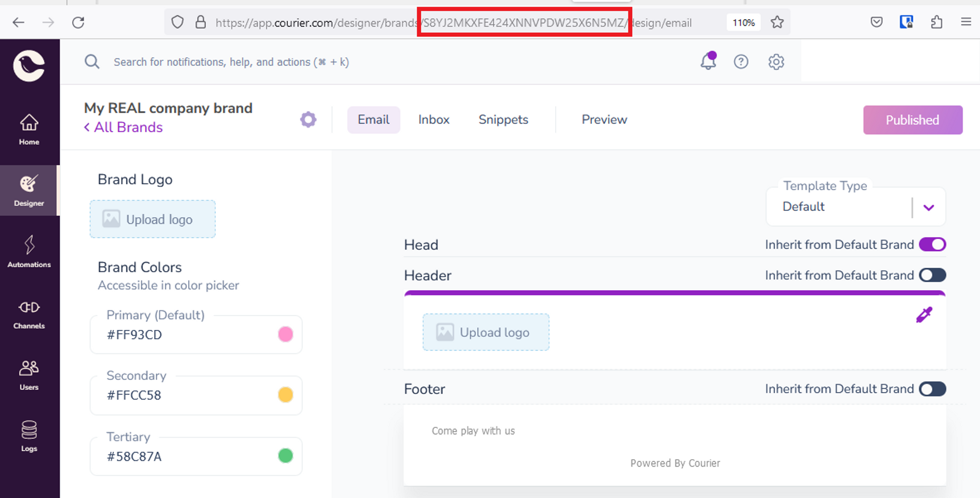Open the shield tracking protection icon
980x498 pixels.
click(x=177, y=22)
